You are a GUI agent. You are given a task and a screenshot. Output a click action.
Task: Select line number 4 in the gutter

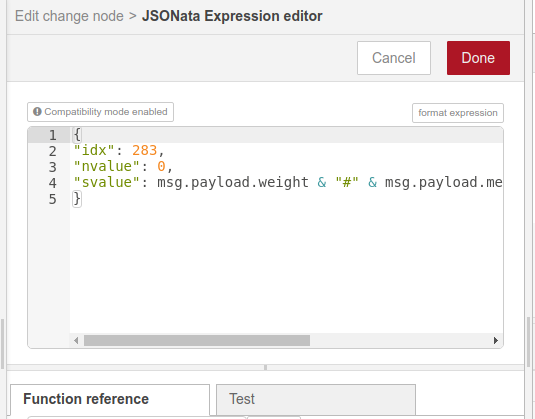coord(53,183)
